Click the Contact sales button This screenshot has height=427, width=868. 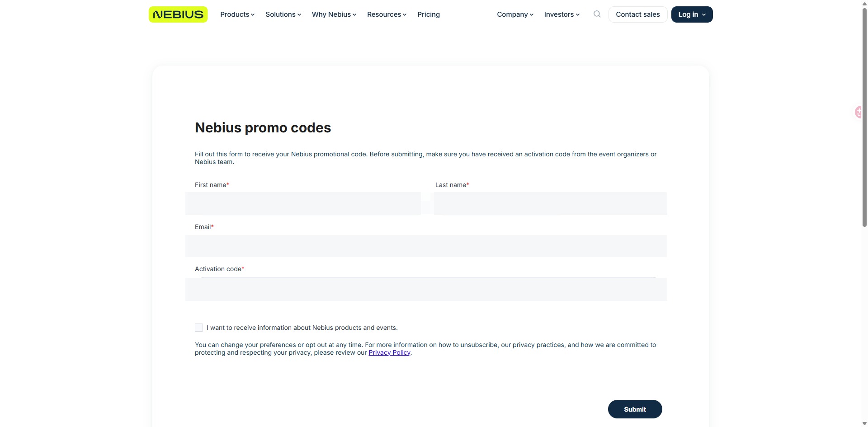pyautogui.click(x=638, y=14)
